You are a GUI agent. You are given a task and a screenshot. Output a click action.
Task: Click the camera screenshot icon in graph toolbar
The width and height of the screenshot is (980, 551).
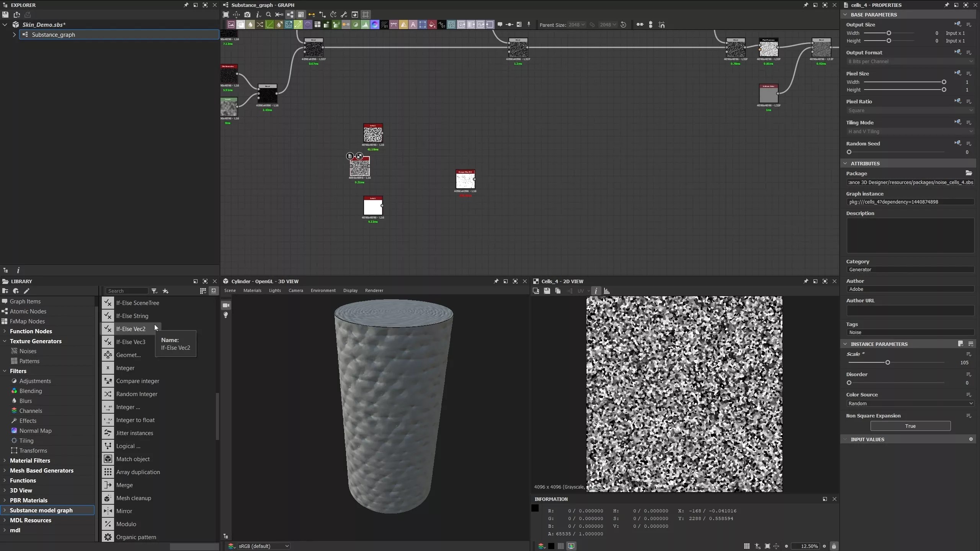[x=247, y=15]
